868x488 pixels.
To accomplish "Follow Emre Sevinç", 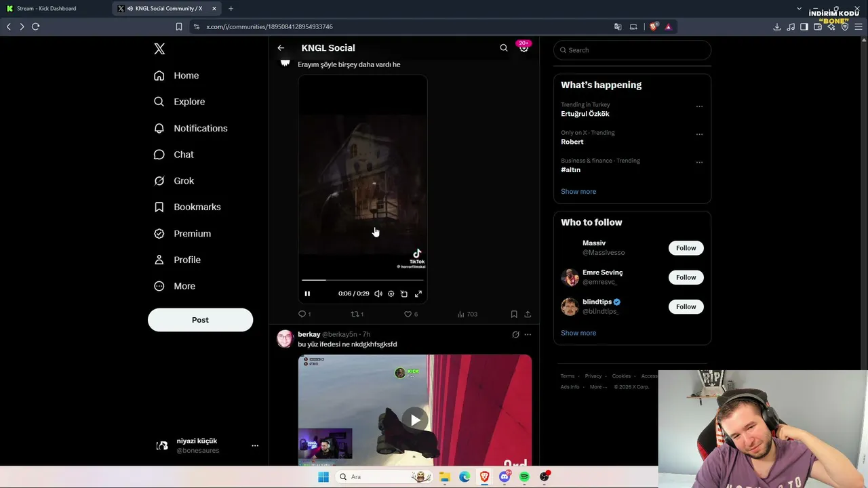I will 686,277.
